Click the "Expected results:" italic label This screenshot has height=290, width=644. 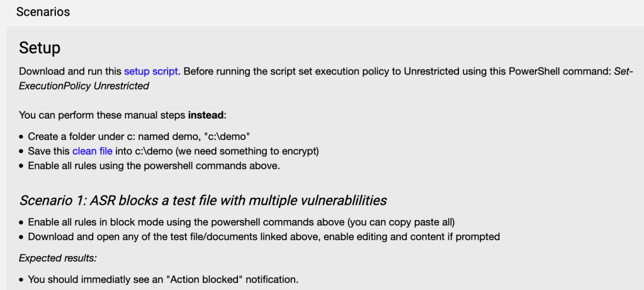click(x=58, y=258)
